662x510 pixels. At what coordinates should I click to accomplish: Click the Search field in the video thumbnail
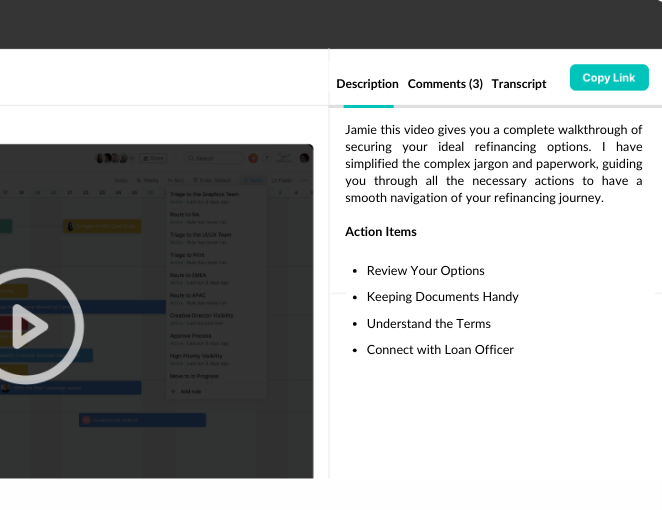pos(214,158)
